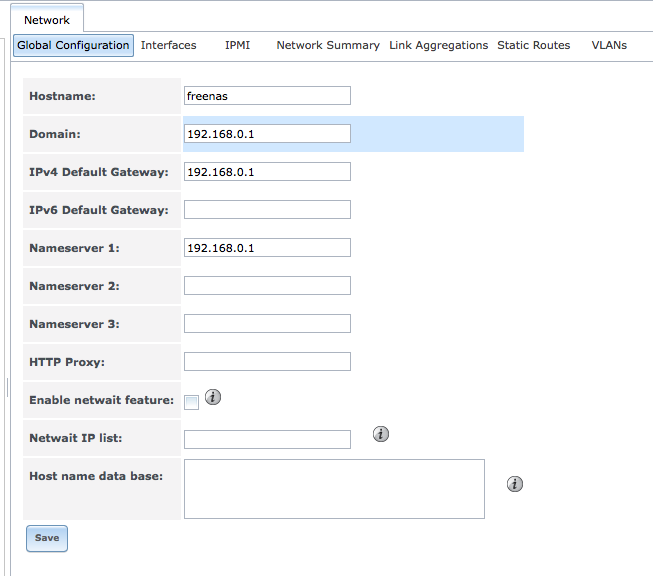Enable the netwait feature checkbox

point(192,402)
